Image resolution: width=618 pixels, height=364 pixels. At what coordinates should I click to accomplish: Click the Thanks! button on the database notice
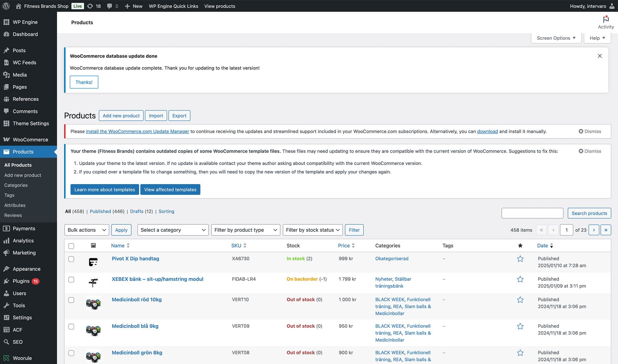click(x=84, y=82)
